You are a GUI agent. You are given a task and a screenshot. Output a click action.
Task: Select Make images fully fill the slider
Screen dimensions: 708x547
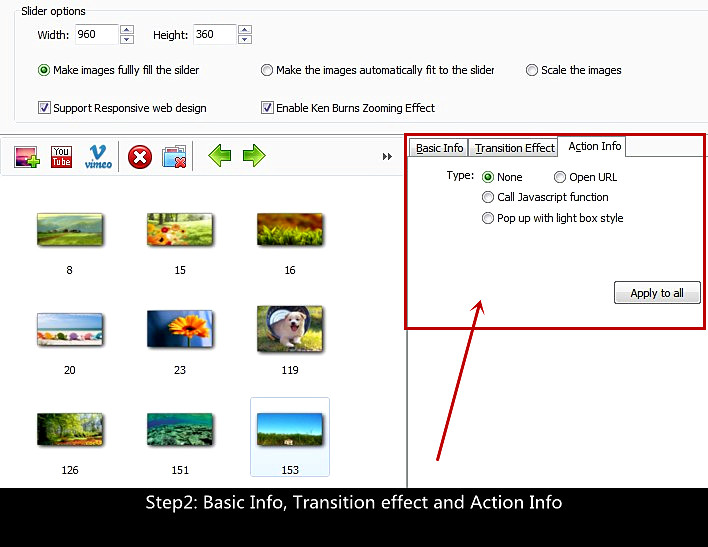(44, 70)
